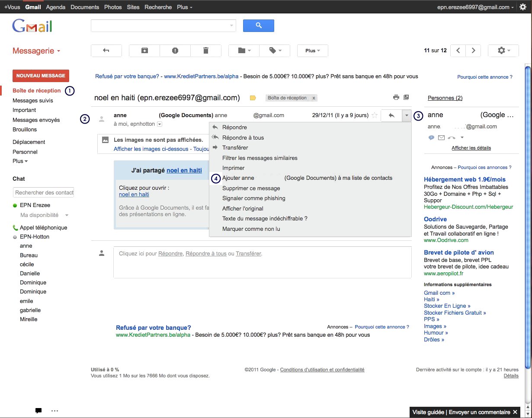Select Imprimer from the message menu
The width and height of the screenshot is (532, 418).
tap(310, 168)
